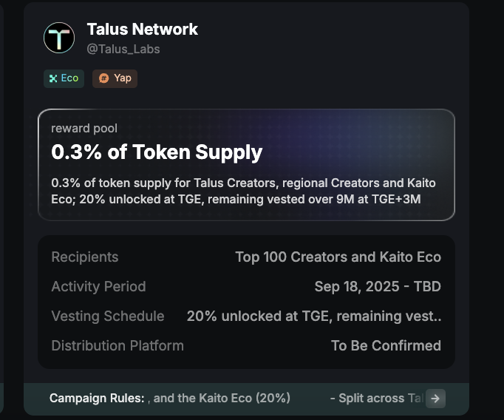The height and width of the screenshot is (420, 504).
Task: Click the Recipients row label
Action: 84,257
